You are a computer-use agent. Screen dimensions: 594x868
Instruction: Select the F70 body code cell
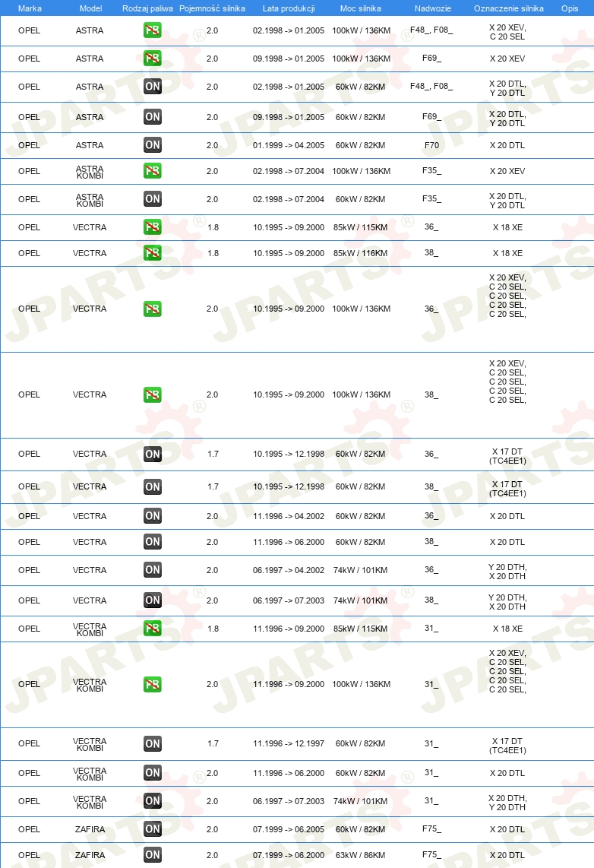pyautogui.click(x=431, y=145)
